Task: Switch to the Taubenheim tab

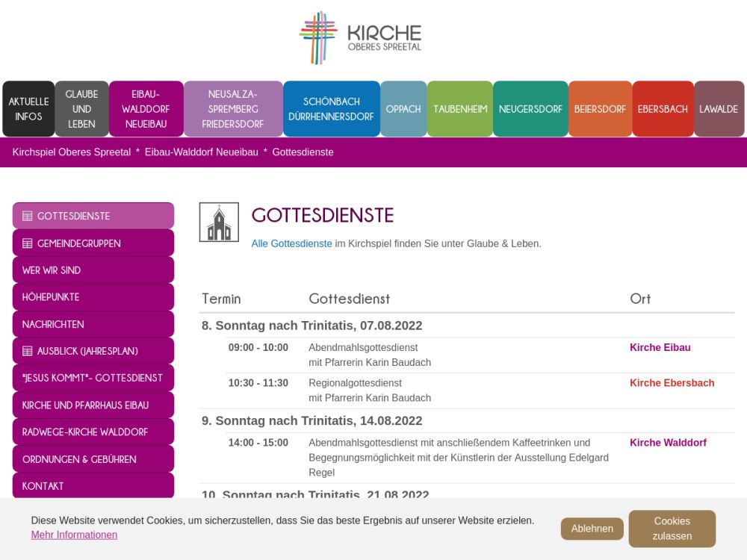Action: click(459, 109)
